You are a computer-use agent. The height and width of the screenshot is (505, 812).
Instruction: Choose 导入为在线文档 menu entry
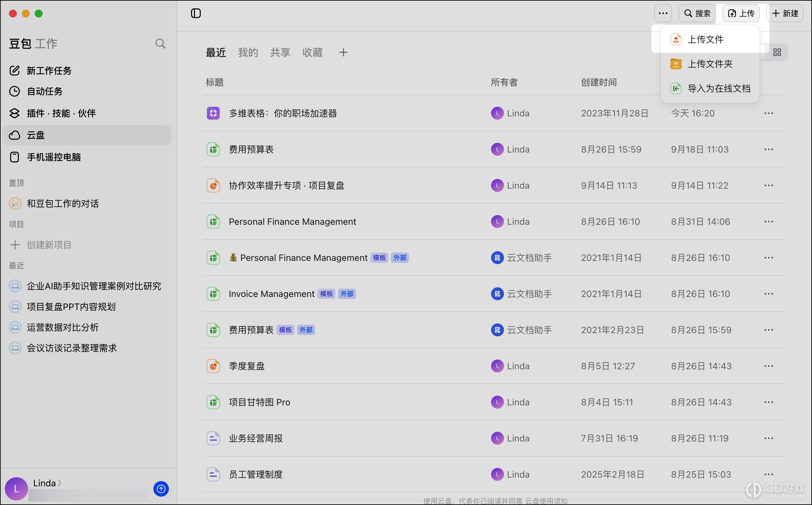(x=710, y=88)
